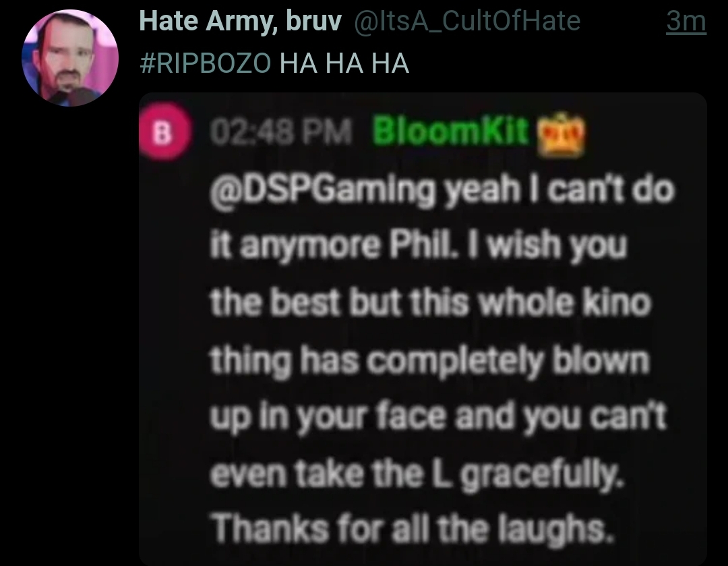Click the crown badge next to BloomKit
728x566 pixels.
560,135
